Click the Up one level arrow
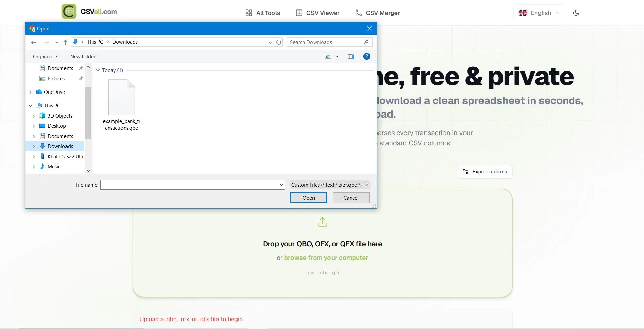The image size is (644, 329). pyautogui.click(x=65, y=42)
